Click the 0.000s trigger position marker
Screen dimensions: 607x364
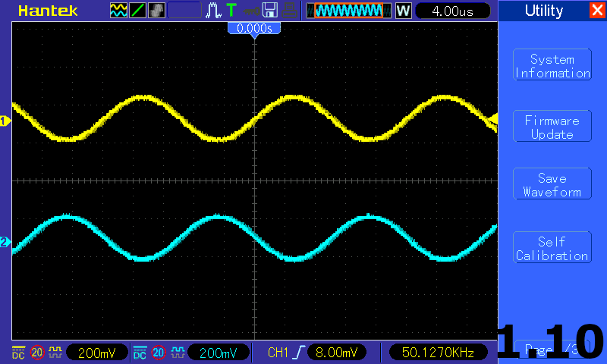[x=254, y=29]
